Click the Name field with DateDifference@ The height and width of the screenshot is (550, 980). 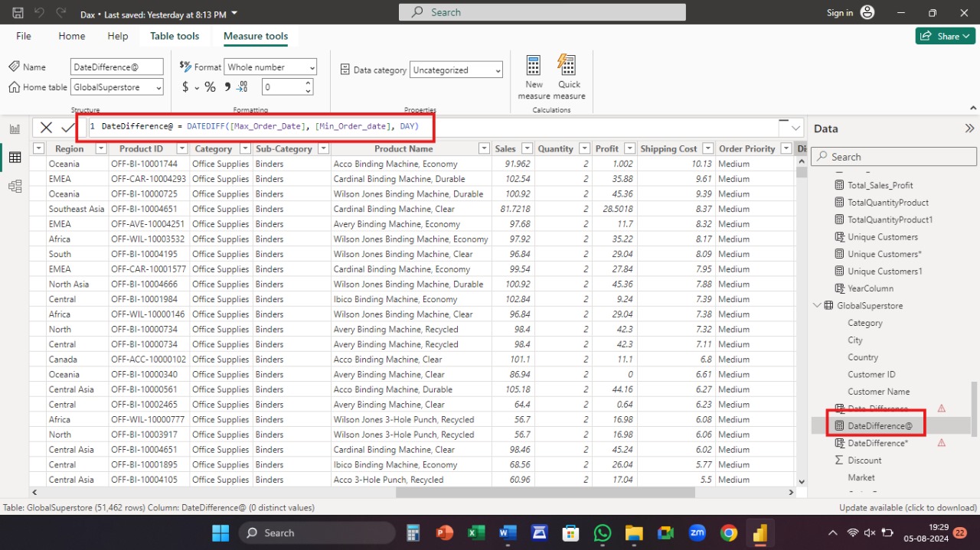117,67
